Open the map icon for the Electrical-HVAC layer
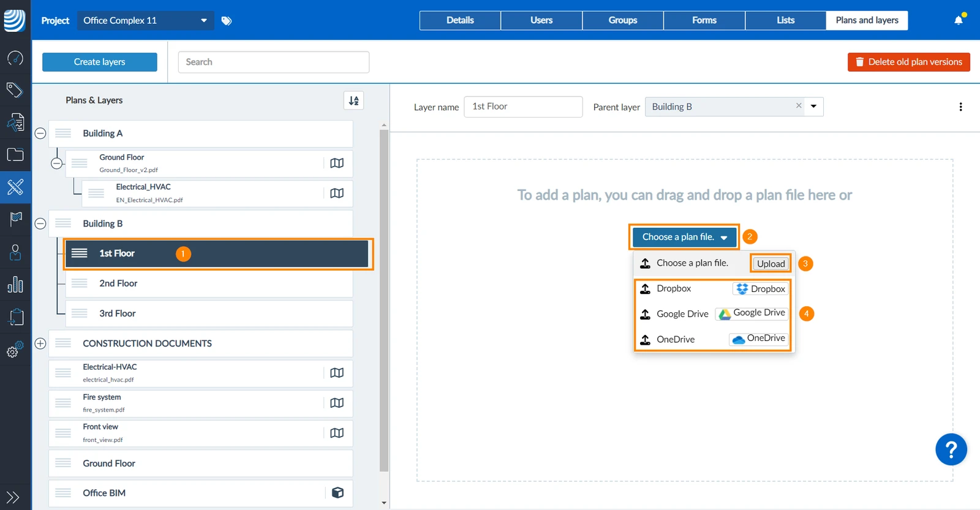The height and width of the screenshot is (510, 980). tap(337, 373)
